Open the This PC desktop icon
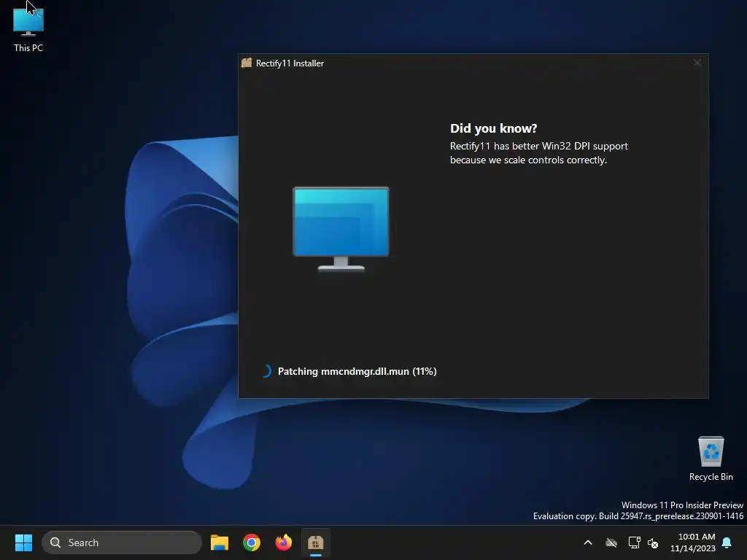Viewport: 747px width, 560px height. coord(28,29)
